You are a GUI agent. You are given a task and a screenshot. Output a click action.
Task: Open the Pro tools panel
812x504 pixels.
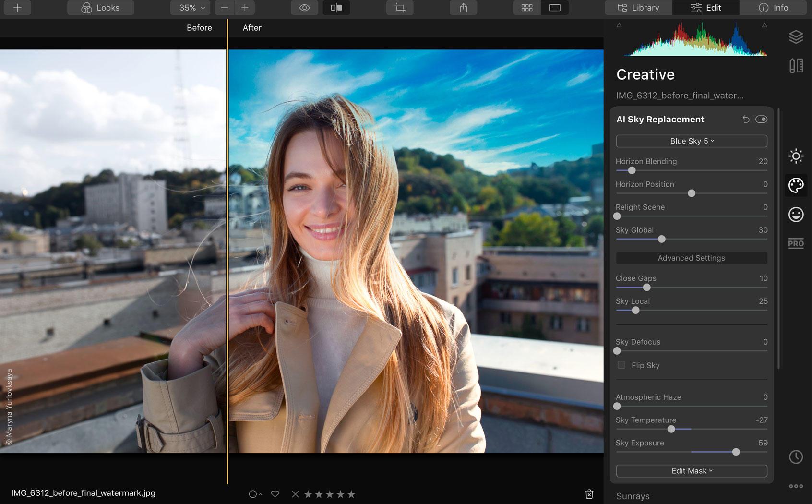coord(796,243)
